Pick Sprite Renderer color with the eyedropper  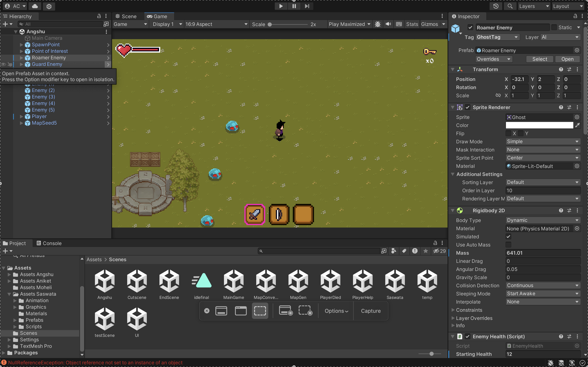pos(577,125)
